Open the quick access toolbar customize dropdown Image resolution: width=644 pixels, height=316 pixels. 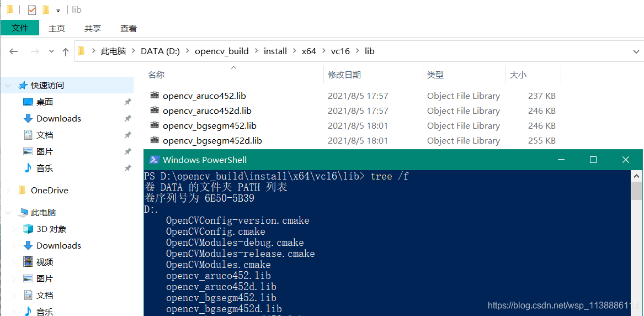click(58, 10)
